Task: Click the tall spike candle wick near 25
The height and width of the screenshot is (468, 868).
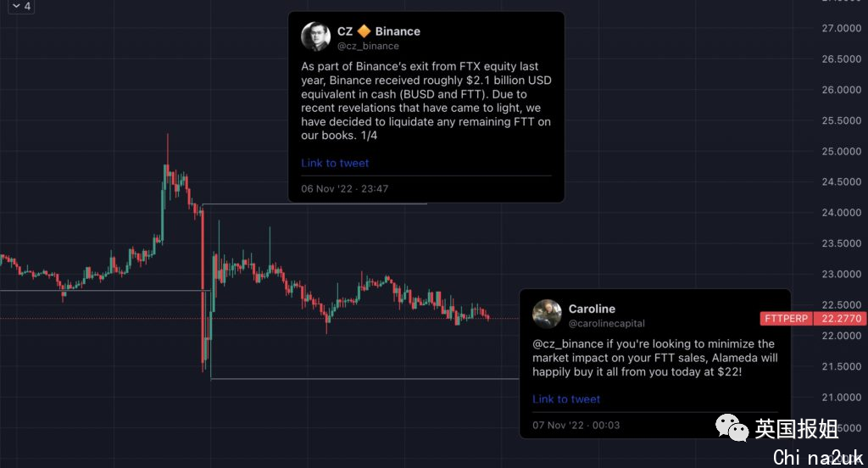Action: [167, 148]
